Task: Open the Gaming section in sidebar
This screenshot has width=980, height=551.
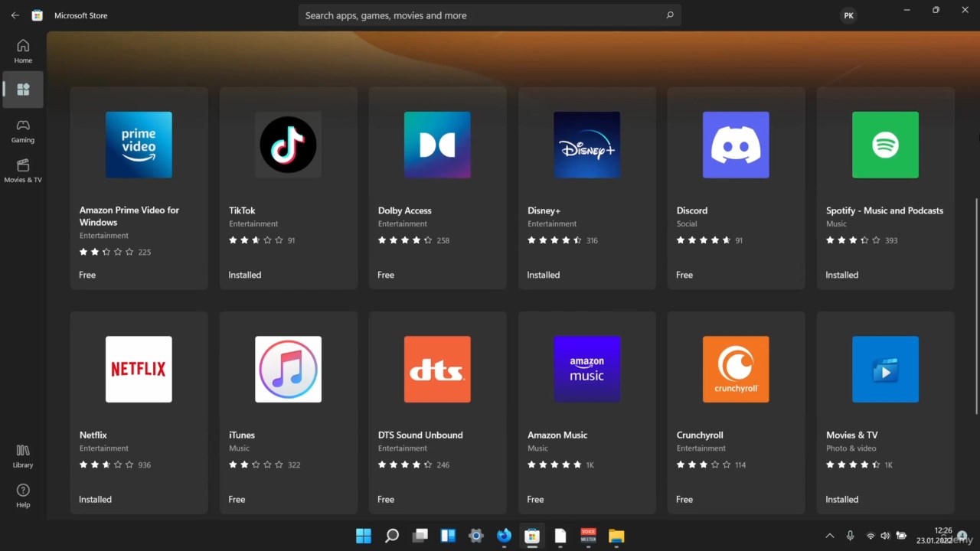Action: pyautogui.click(x=23, y=130)
